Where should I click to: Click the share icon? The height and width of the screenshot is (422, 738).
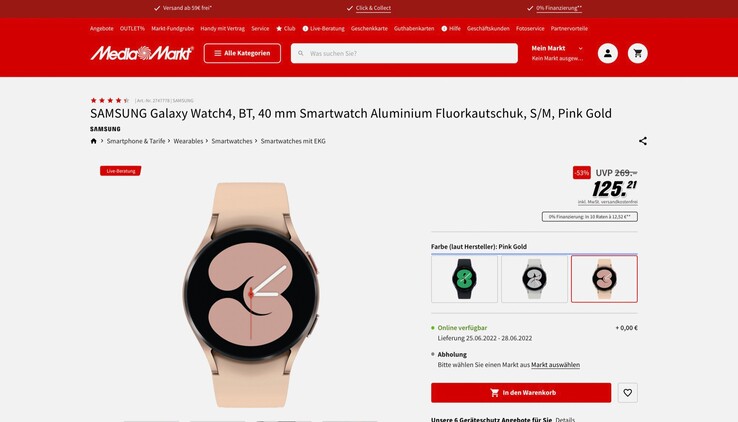coord(642,141)
